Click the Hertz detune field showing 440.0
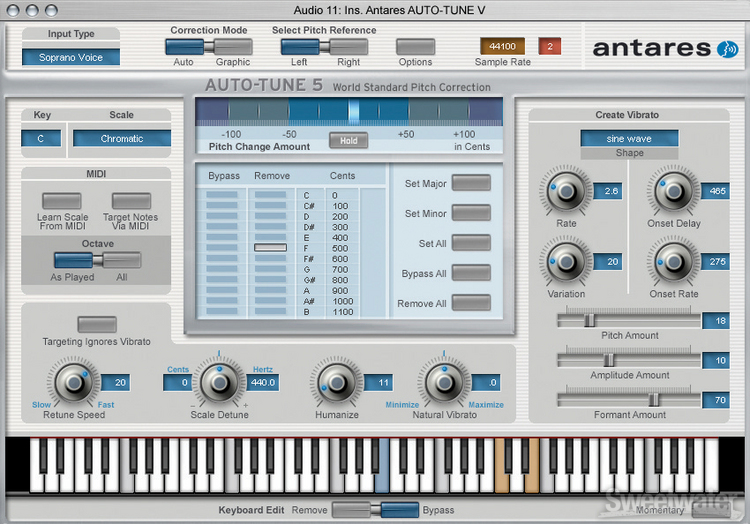 [264, 382]
